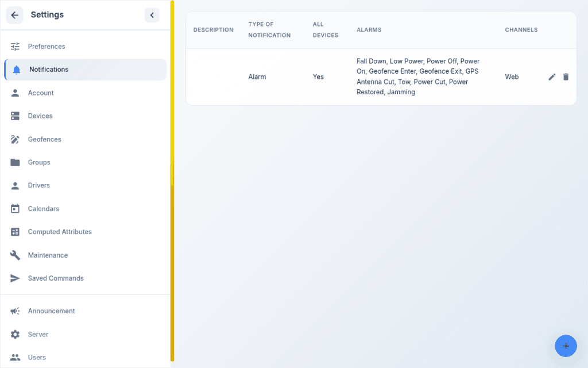Open the Geofences section

tap(85, 139)
